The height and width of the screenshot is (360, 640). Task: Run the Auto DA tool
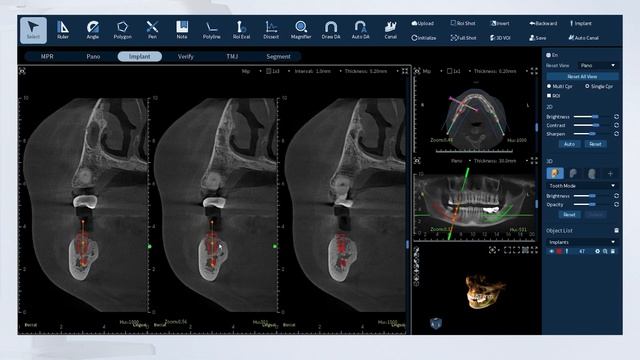360,30
